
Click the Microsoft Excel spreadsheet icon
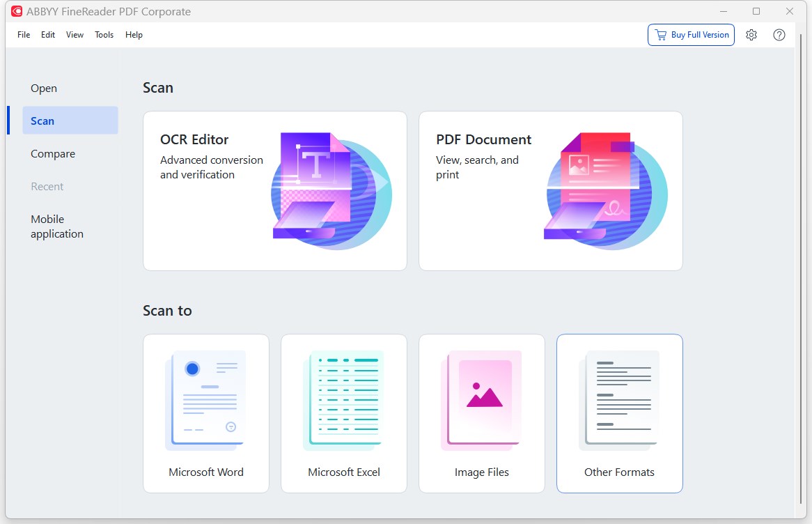pyautogui.click(x=343, y=400)
